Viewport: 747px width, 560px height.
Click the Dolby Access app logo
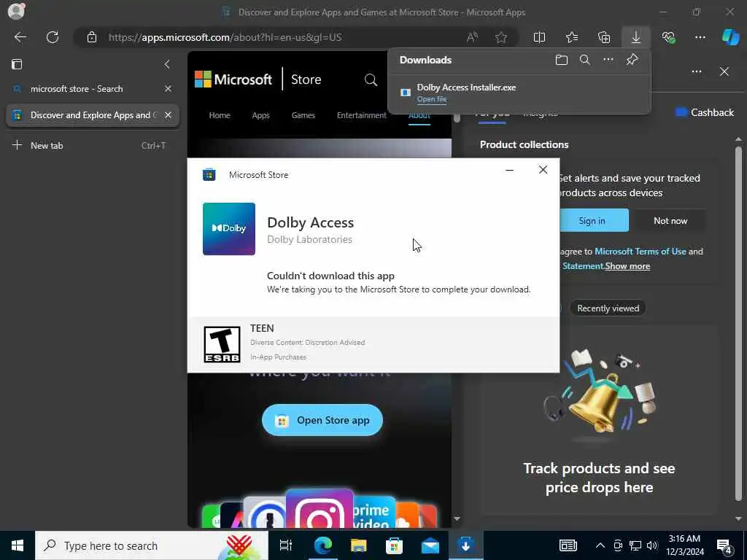[228, 229]
